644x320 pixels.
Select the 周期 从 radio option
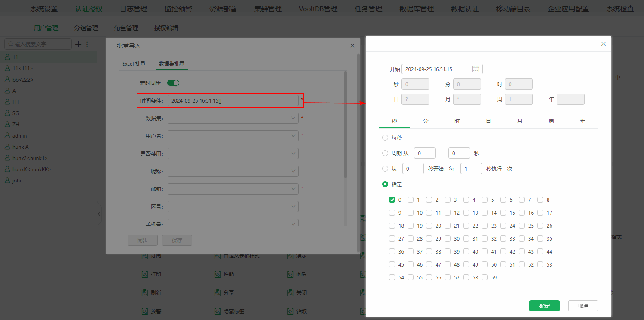[x=385, y=153]
